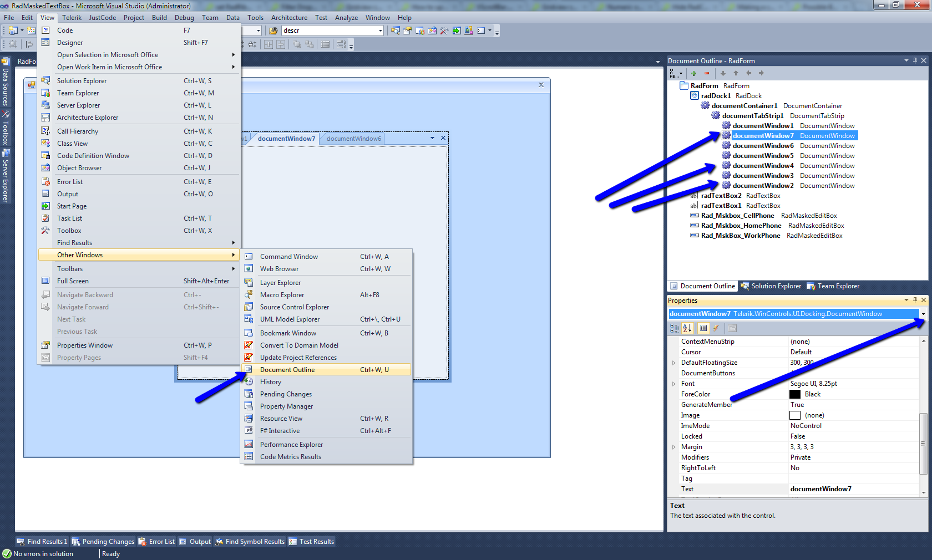
Task: Select Rad_Mskbox_HomePhone in Document Outline
Action: point(741,226)
